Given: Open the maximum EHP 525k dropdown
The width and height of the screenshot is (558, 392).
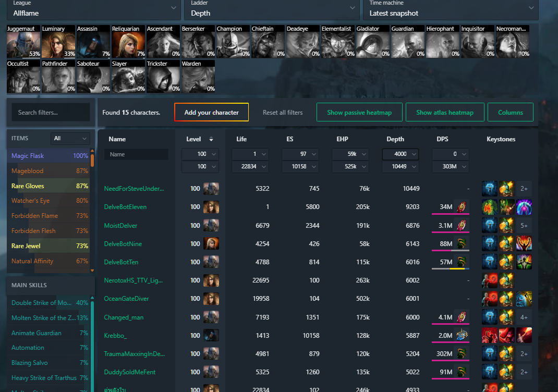Looking at the screenshot, I should pos(350,166).
